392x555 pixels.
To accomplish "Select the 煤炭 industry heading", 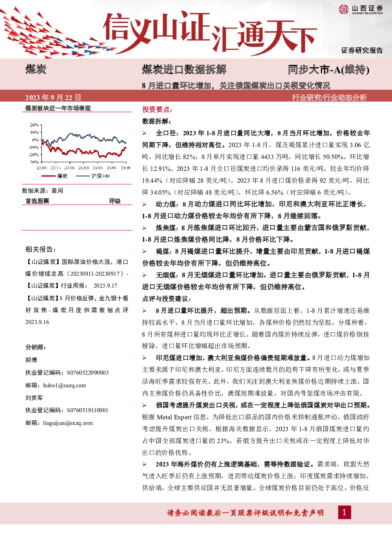I will (x=36, y=70).
